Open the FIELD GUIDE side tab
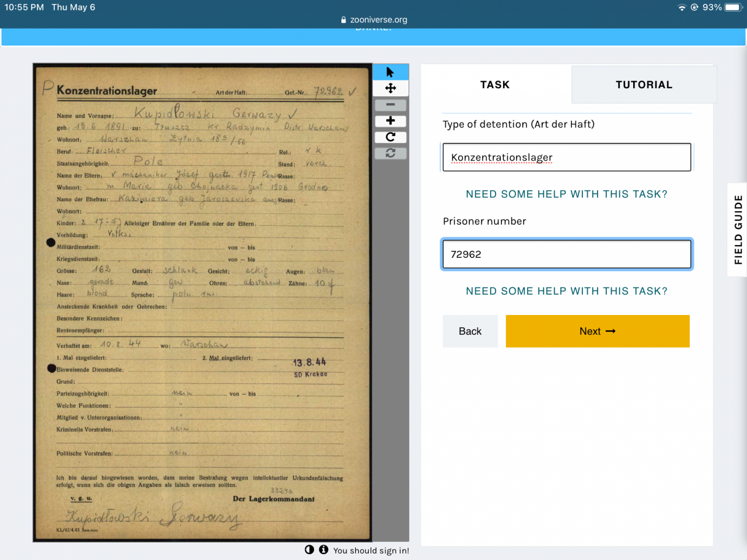Screen dimensions: 747x560 click(x=738, y=229)
